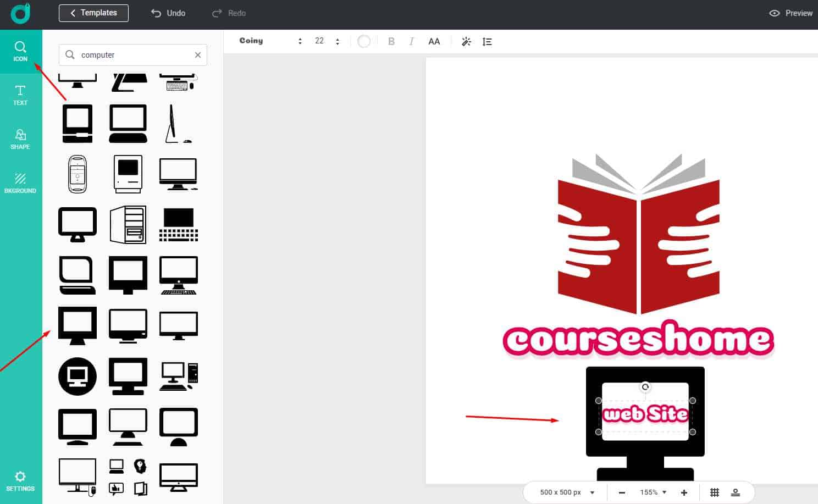Open the text color swatch
This screenshot has width=818, height=504.
pyautogui.click(x=364, y=41)
